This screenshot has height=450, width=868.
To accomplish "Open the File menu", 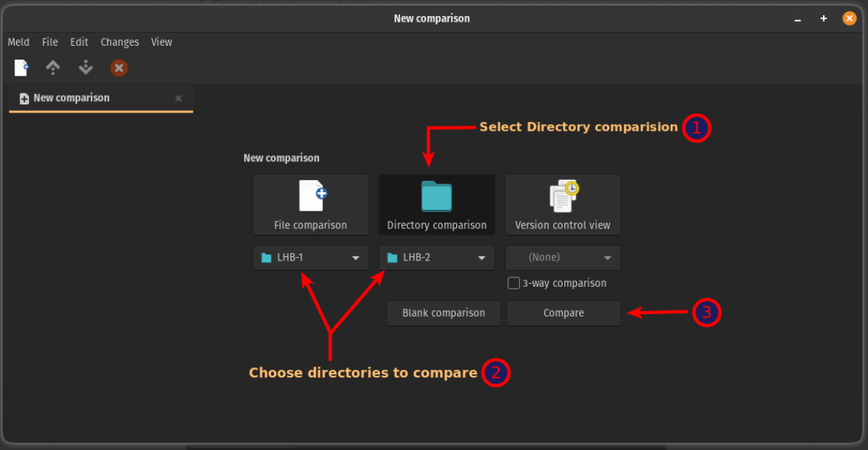I will (x=50, y=42).
